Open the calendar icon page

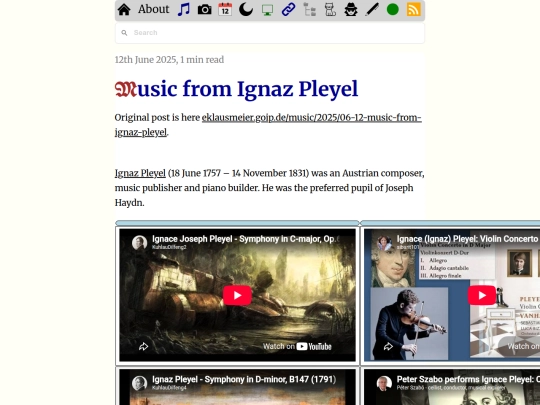point(225,10)
